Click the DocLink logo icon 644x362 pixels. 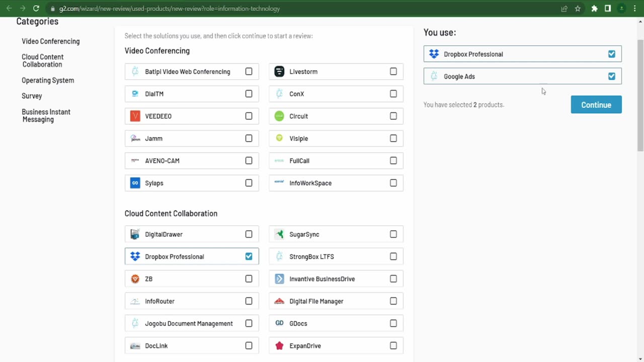pos(135,346)
